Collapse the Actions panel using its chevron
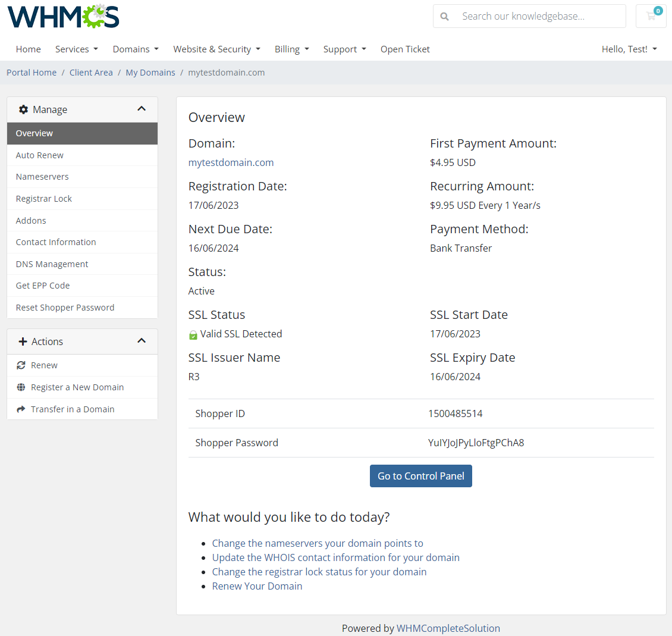This screenshot has width=672, height=636. [x=142, y=341]
